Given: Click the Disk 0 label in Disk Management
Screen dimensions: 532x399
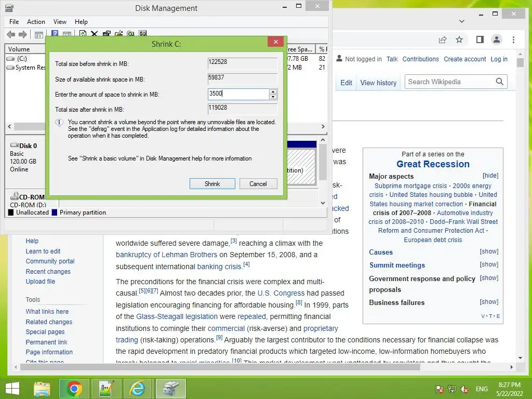Looking at the screenshot, I should click(28, 146).
